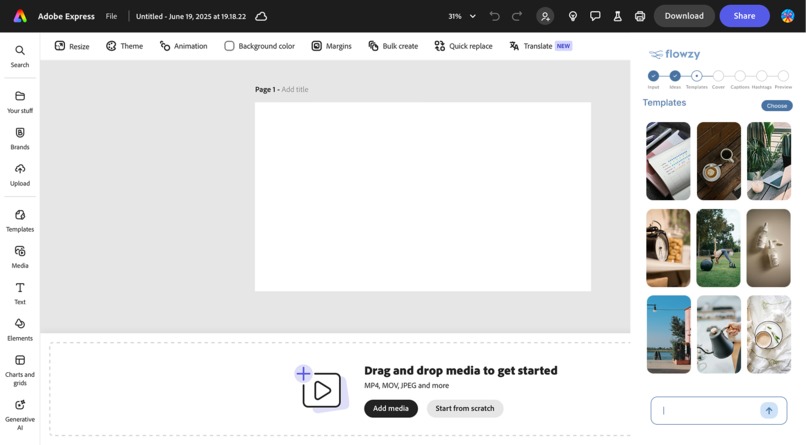The height and width of the screenshot is (445, 806).
Task: Open the Translate tool
Action: pyautogui.click(x=540, y=46)
